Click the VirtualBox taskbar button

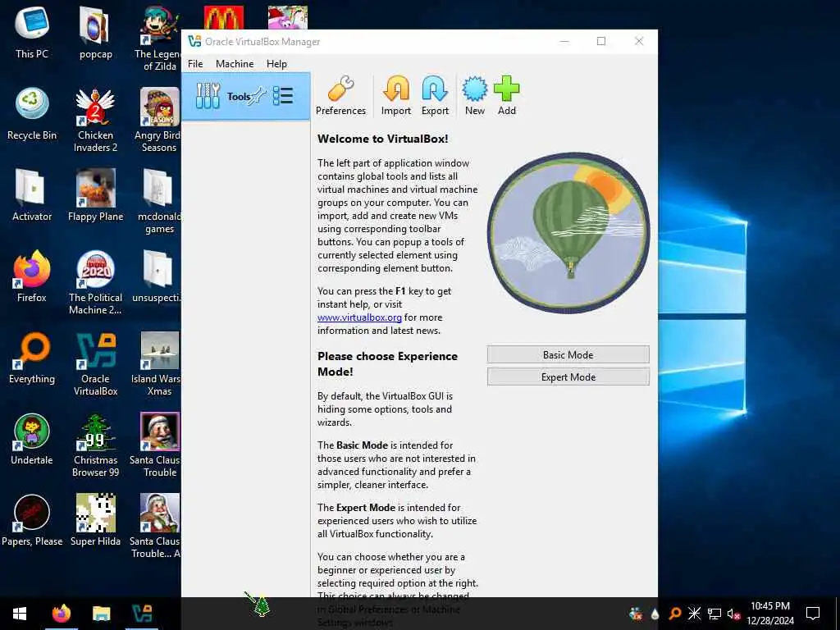[142, 614]
